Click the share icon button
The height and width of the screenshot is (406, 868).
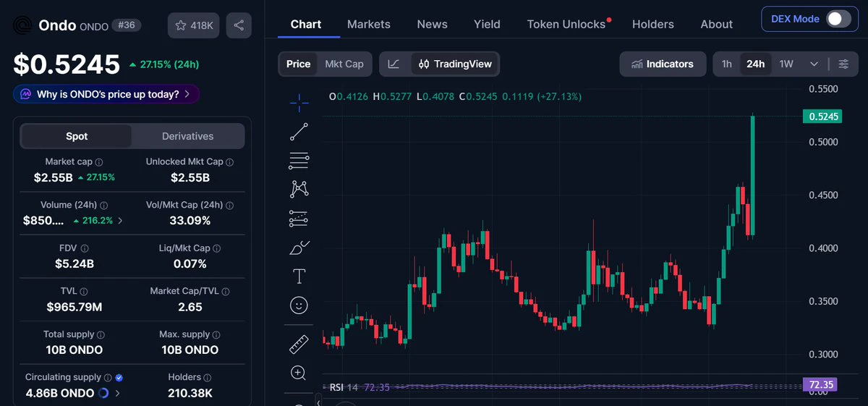(x=239, y=25)
